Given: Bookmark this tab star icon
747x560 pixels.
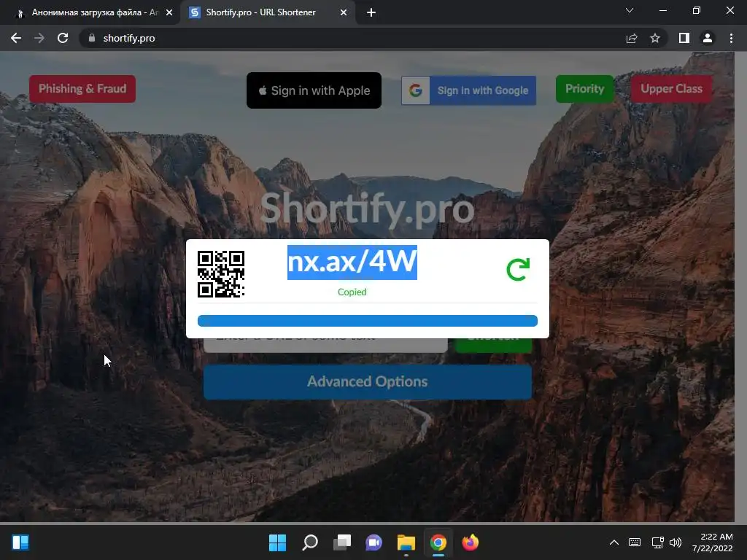Looking at the screenshot, I should pyautogui.click(x=655, y=38).
